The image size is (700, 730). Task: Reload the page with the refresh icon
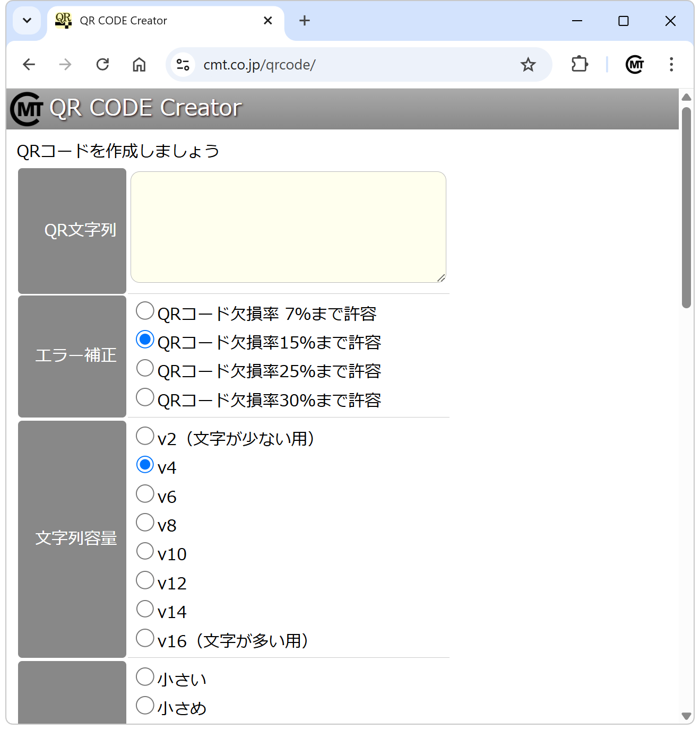point(102,65)
